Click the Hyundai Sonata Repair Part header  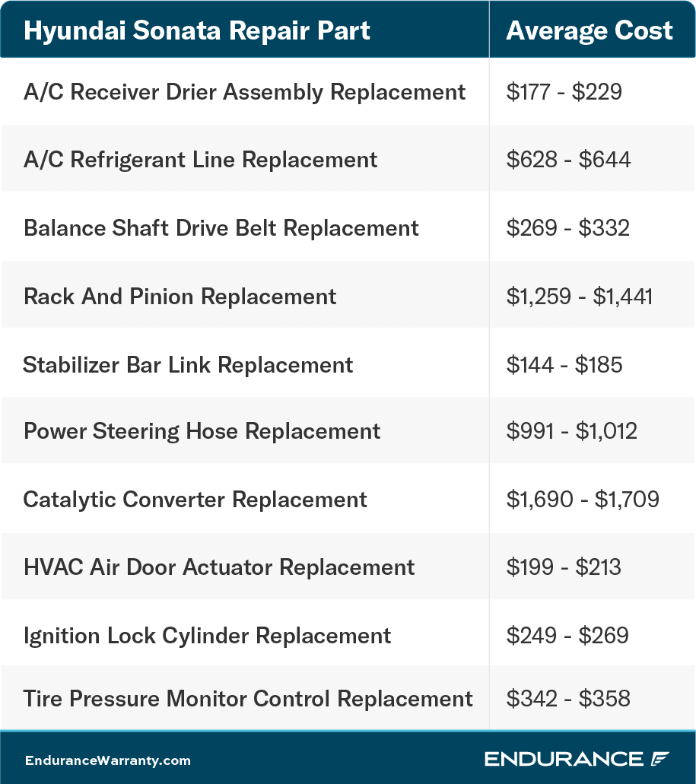[x=197, y=30]
